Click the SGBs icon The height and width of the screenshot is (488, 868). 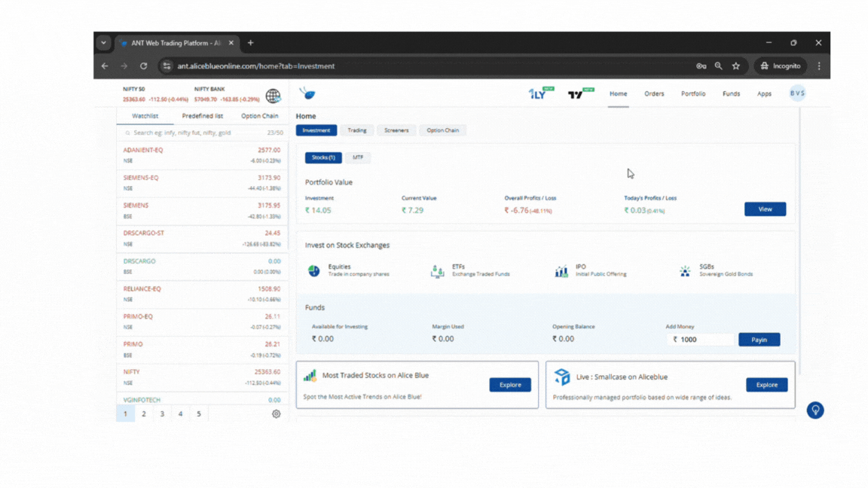pos(686,271)
